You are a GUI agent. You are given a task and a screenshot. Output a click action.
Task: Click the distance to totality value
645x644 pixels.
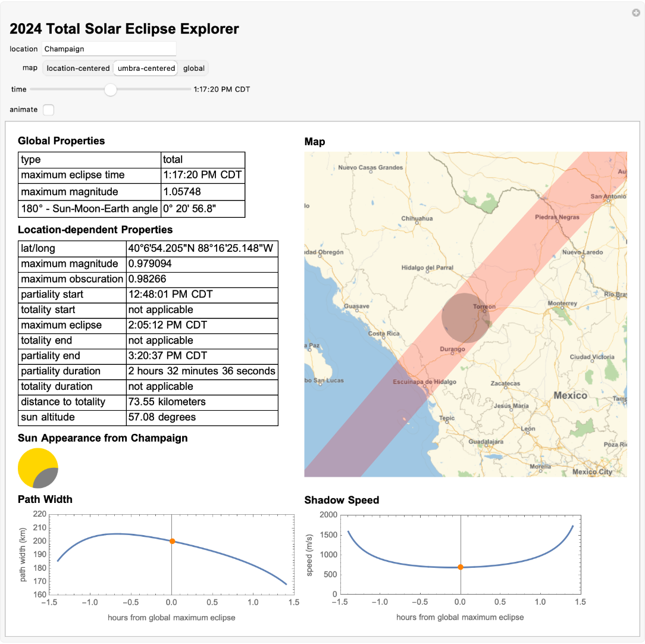coord(167,402)
